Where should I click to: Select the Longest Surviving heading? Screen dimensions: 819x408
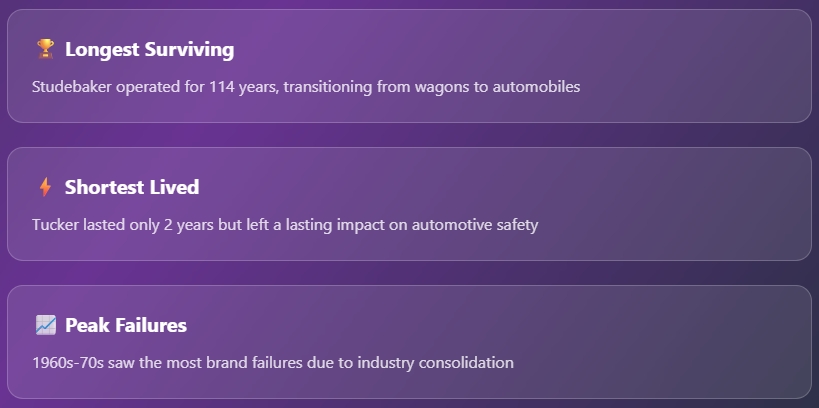coord(149,50)
